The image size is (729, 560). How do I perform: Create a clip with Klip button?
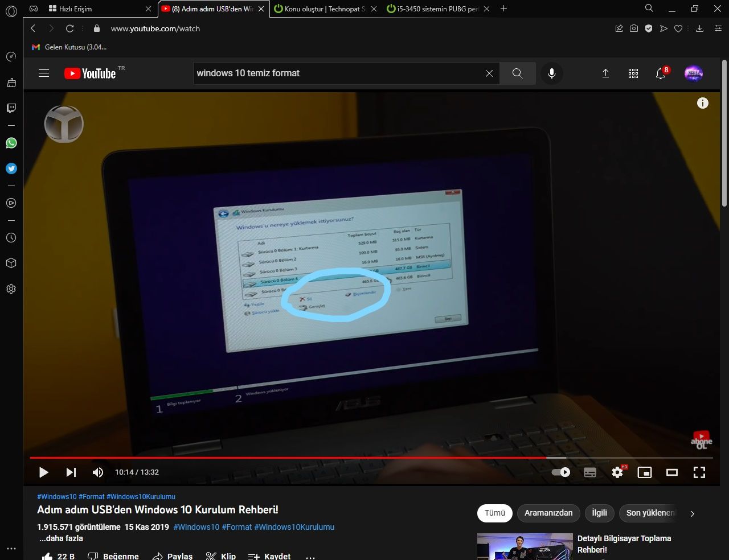(221, 557)
